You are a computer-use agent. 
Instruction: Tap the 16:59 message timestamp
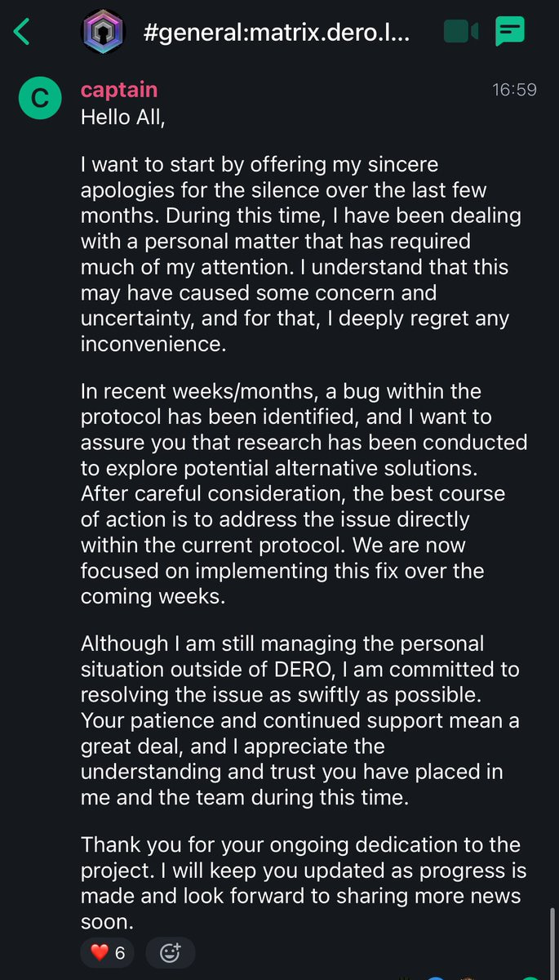[514, 90]
